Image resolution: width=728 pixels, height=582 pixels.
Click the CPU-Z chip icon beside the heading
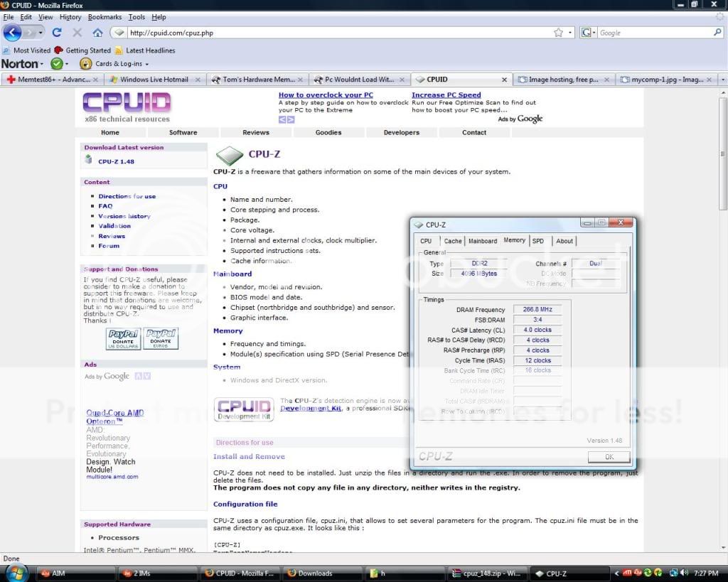(x=230, y=155)
